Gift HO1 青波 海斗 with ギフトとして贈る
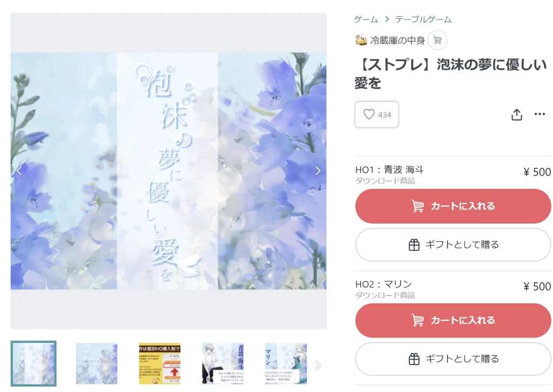Viewport: 553px width, 392px height. coord(453,245)
